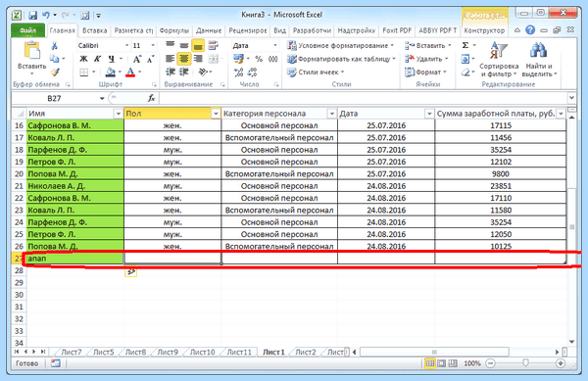The height and width of the screenshot is (381, 588).
Task: Align text to the right
Action: click(x=198, y=59)
